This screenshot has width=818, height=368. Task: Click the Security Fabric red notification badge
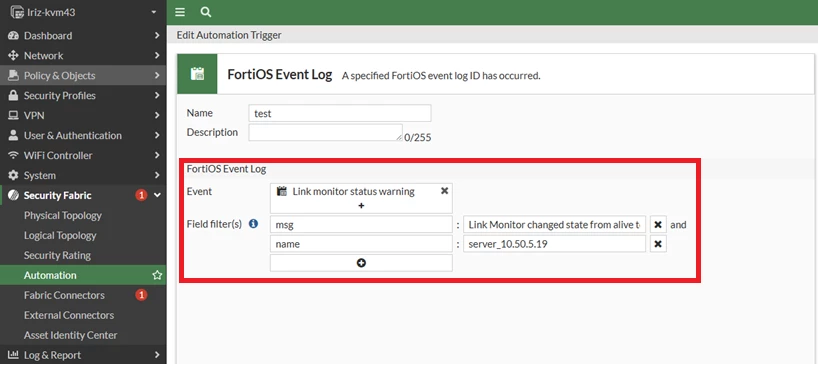coord(141,195)
